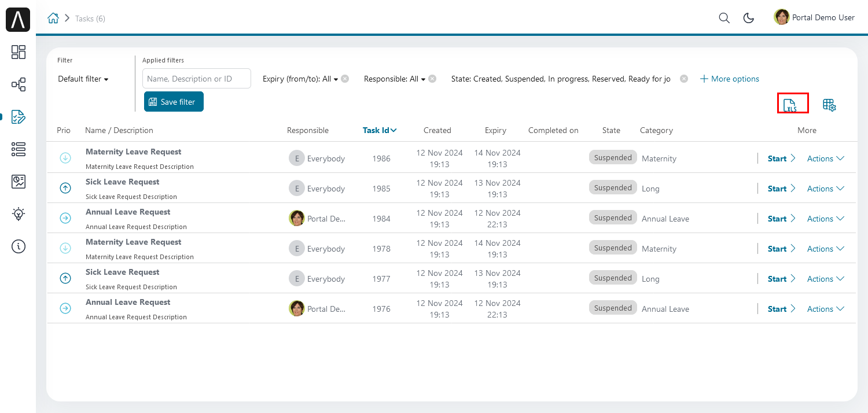Image resolution: width=868 pixels, height=413 pixels.
Task: Click priority icon of task 1985
Action: (x=65, y=188)
